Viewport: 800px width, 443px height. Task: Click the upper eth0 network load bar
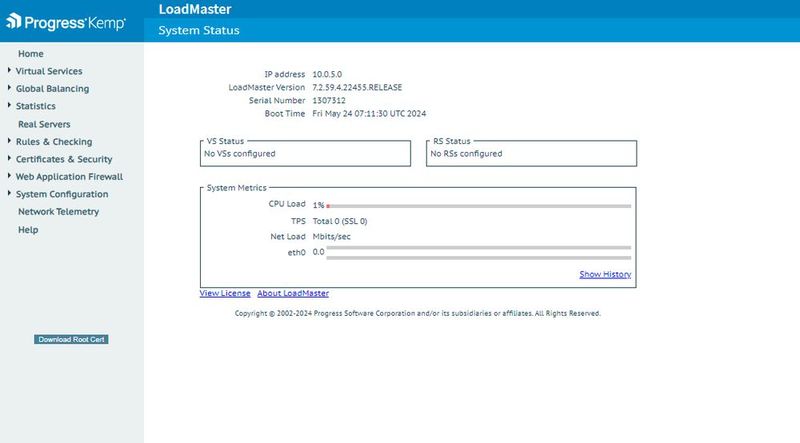click(479, 248)
